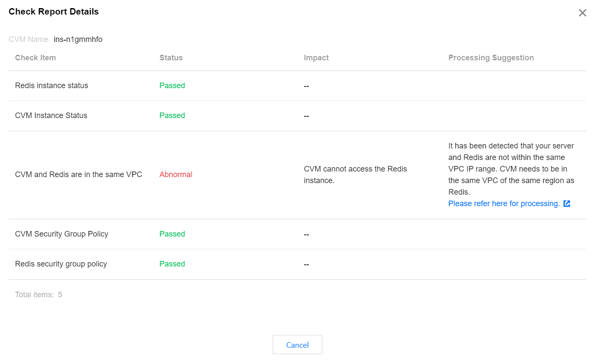Image resolution: width=601 pixels, height=364 pixels.
Task: Click the Processing Suggestion column header
Action: click(491, 58)
